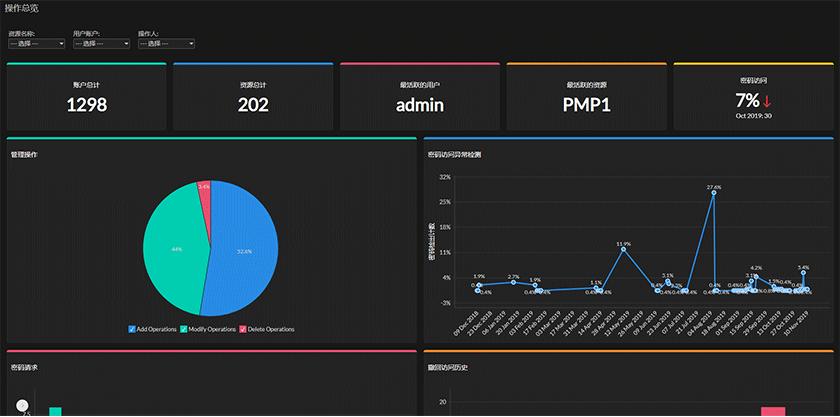Click the pink bar in 撤回访问历史 chart
This screenshot has width=840, height=417.
point(773,412)
